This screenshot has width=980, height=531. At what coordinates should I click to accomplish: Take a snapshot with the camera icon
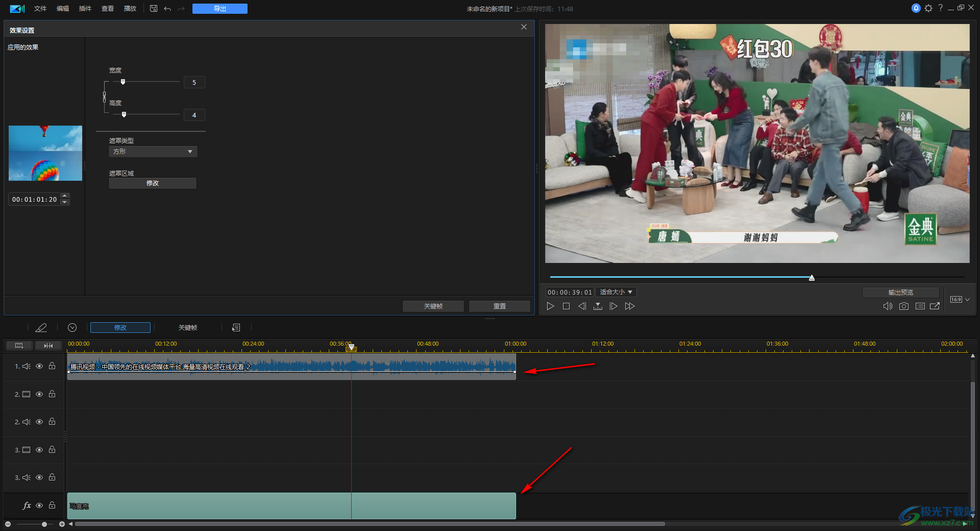pyautogui.click(x=904, y=306)
